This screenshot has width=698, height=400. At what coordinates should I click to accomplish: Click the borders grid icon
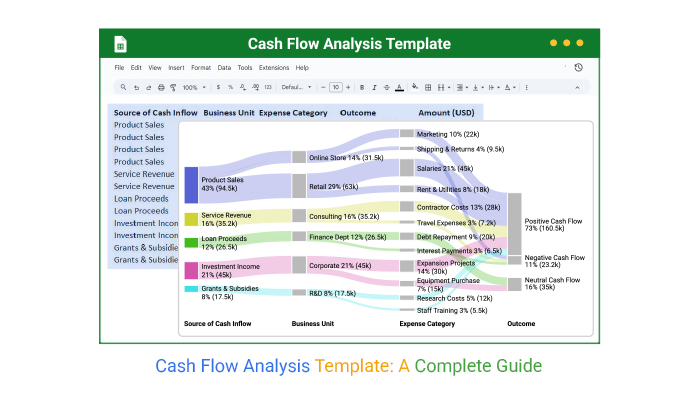[x=429, y=87]
